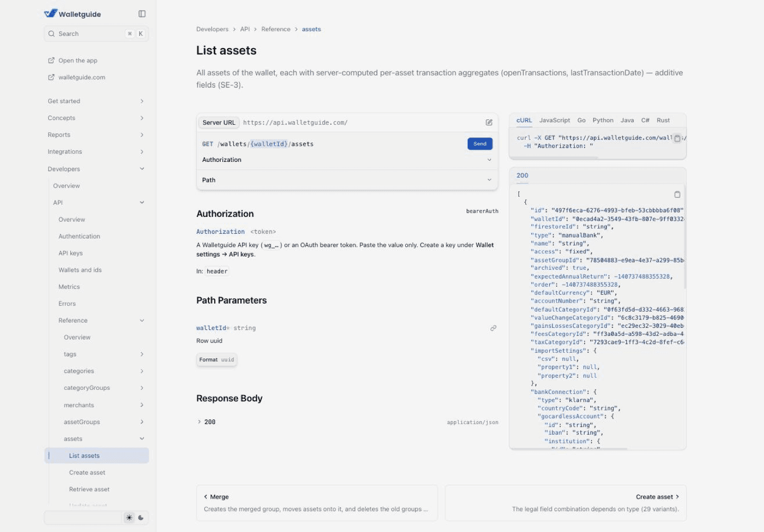Expand the 200 response body entry
This screenshot has width=764, height=532.
click(x=206, y=422)
